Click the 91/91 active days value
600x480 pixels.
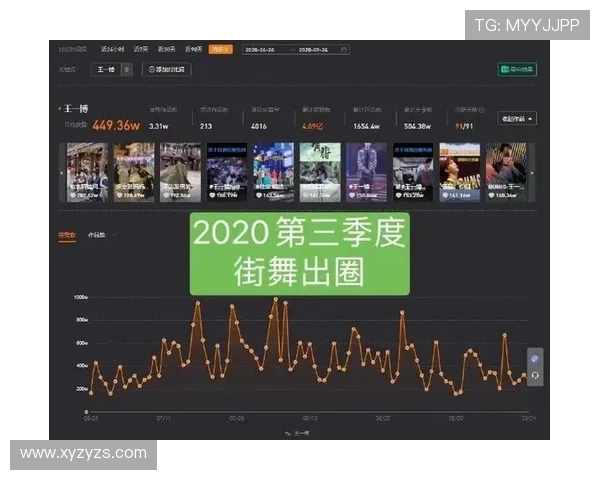point(464,126)
